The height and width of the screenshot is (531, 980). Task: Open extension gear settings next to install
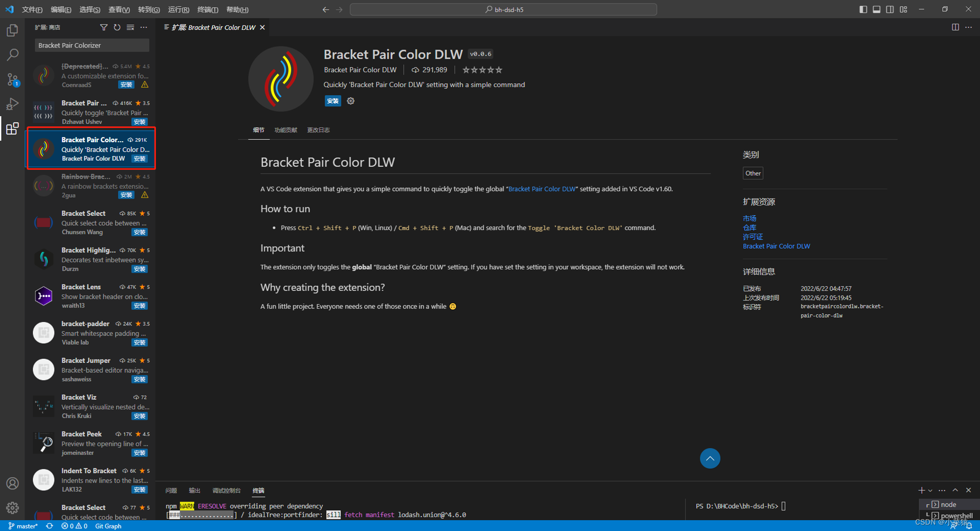[x=351, y=101]
